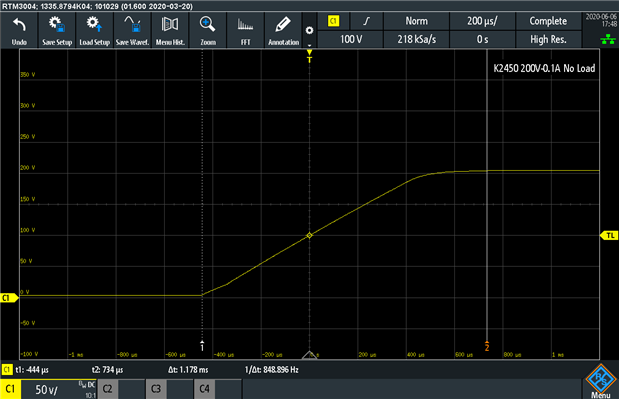Click the Complete acquisition status
Image resolution: width=619 pixels, height=399 pixels.
548,21
